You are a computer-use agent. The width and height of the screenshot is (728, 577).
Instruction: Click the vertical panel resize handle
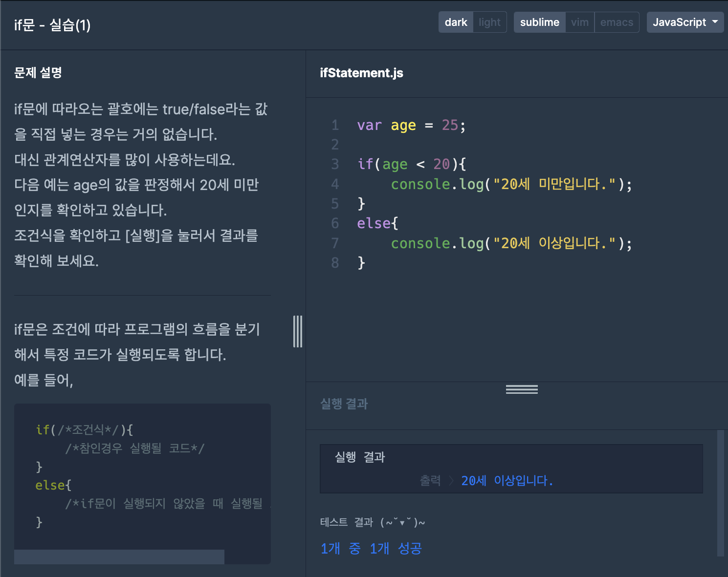298,331
